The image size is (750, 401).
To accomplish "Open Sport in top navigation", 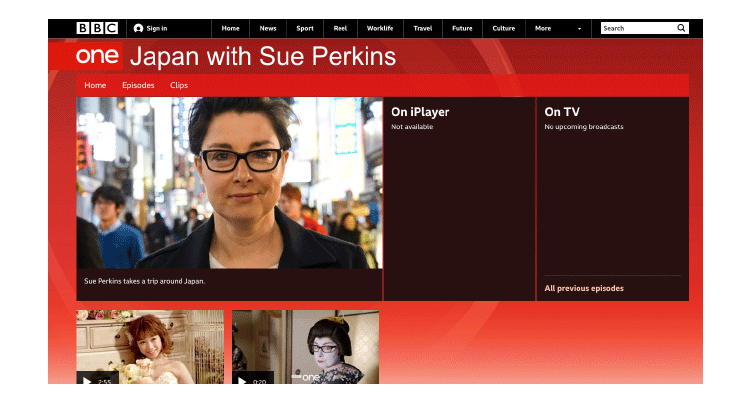I will click(x=305, y=28).
